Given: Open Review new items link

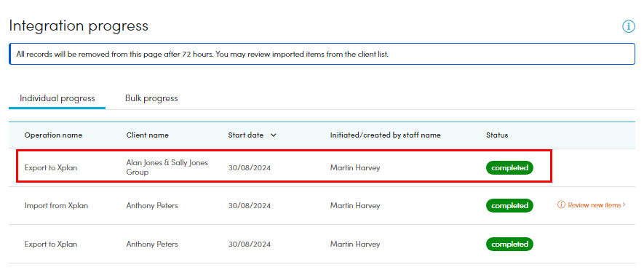Looking at the screenshot, I should [592, 204].
